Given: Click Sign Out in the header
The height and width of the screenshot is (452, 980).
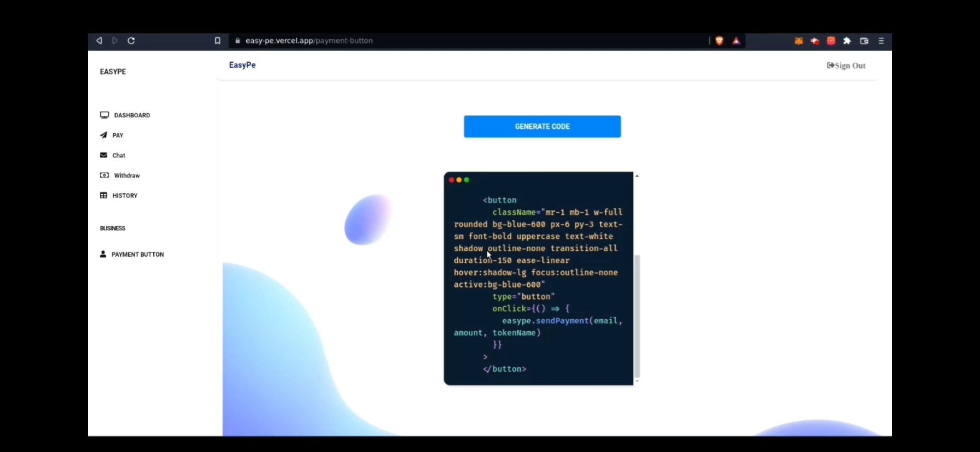Looking at the screenshot, I should point(846,65).
